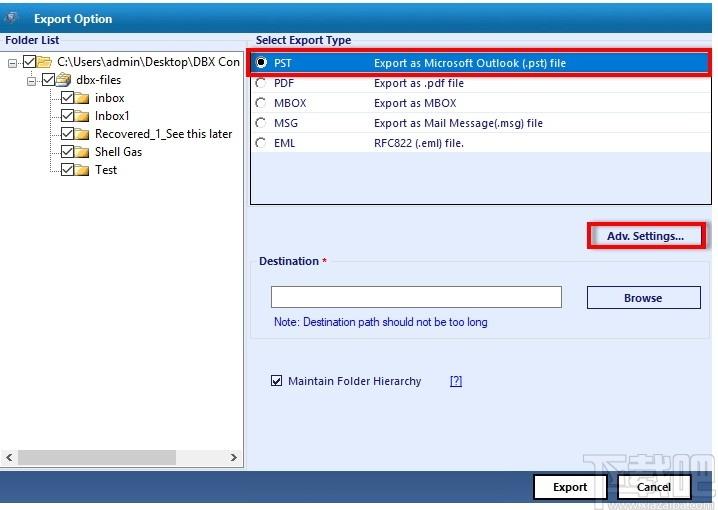Uncheck the Shell Gas checkbox
The image size is (718, 510).
click(67, 152)
